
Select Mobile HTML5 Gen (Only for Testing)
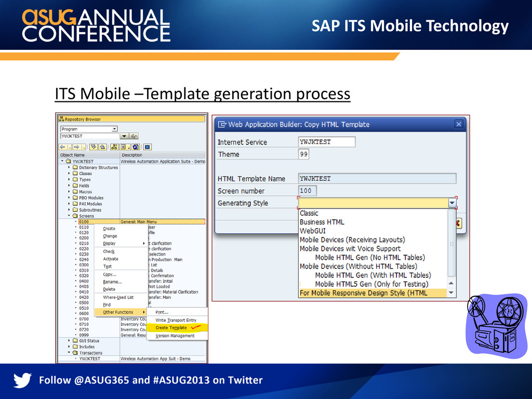tap(373, 284)
